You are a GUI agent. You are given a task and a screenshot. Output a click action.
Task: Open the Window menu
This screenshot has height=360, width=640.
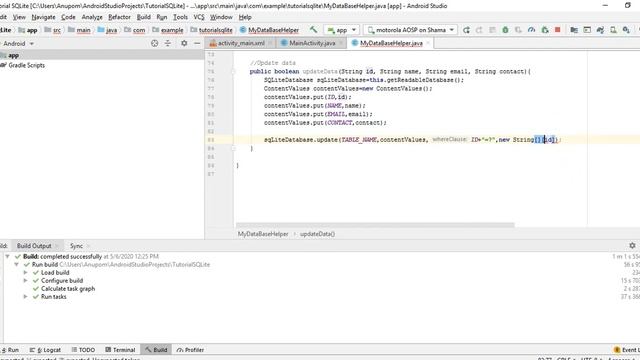tap(221, 17)
